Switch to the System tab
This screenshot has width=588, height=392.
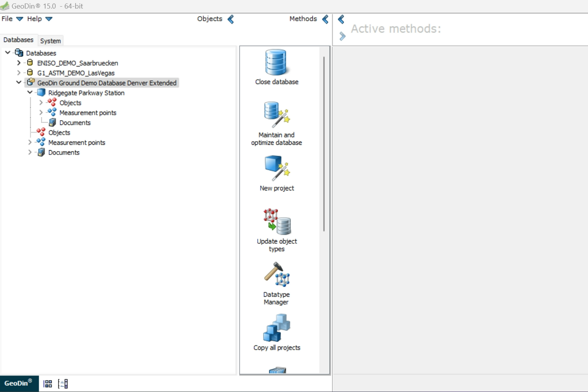point(50,41)
